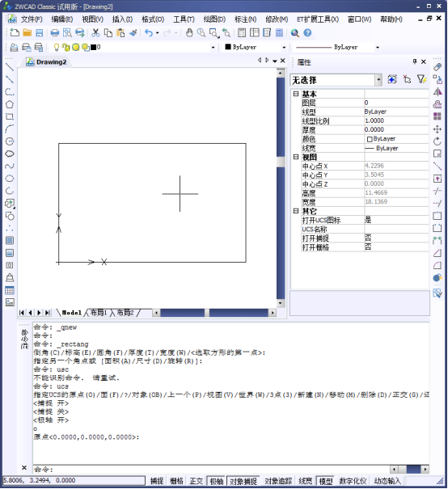Select the Revision cloud tool

(10, 154)
